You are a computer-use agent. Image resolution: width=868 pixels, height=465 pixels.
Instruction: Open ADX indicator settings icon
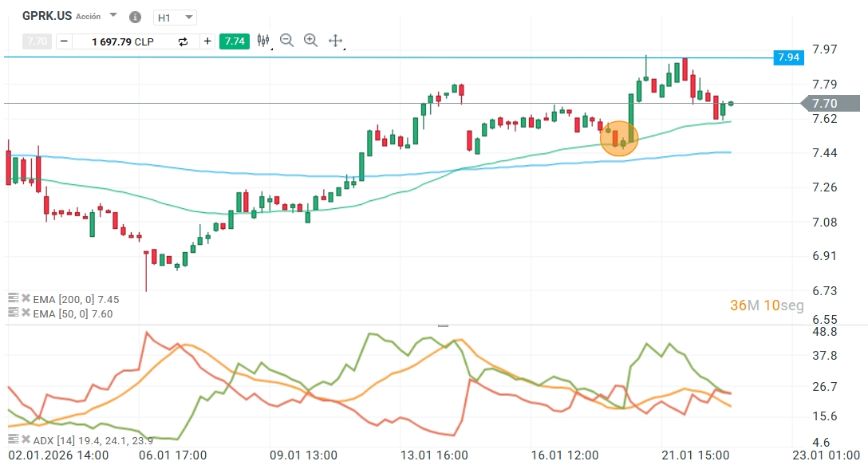pyautogui.click(x=13, y=439)
